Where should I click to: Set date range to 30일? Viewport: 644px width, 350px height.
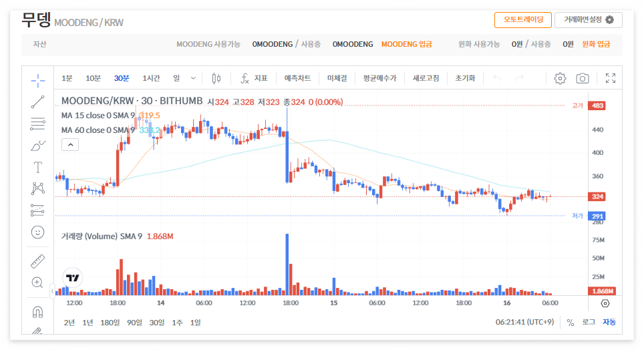[x=157, y=323]
